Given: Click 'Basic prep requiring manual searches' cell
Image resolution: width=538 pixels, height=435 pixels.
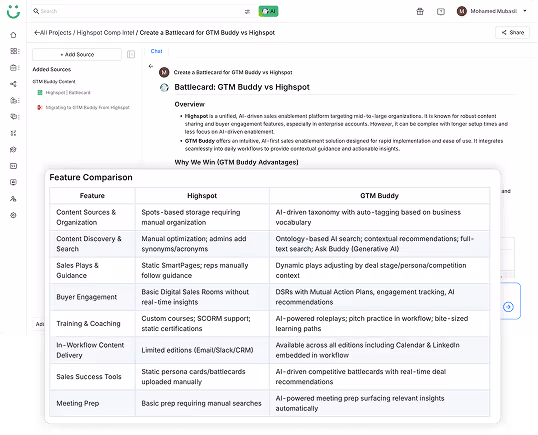Looking at the screenshot, I should (202, 403).
